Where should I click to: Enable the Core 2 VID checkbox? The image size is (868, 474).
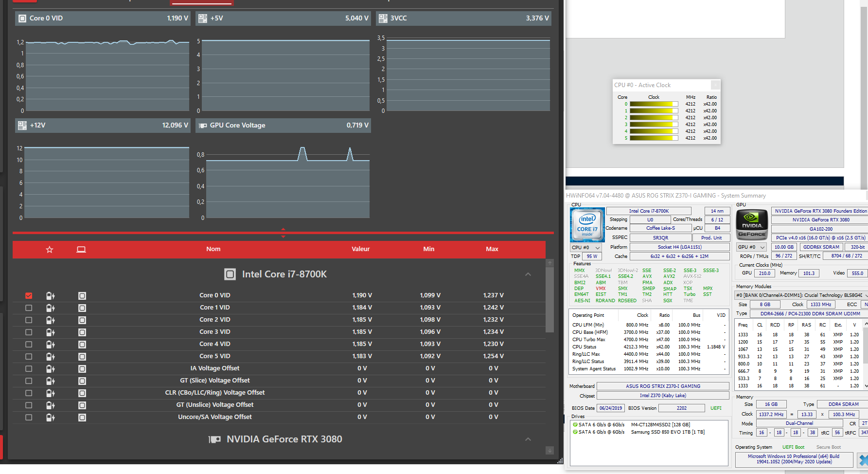(x=29, y=320)
